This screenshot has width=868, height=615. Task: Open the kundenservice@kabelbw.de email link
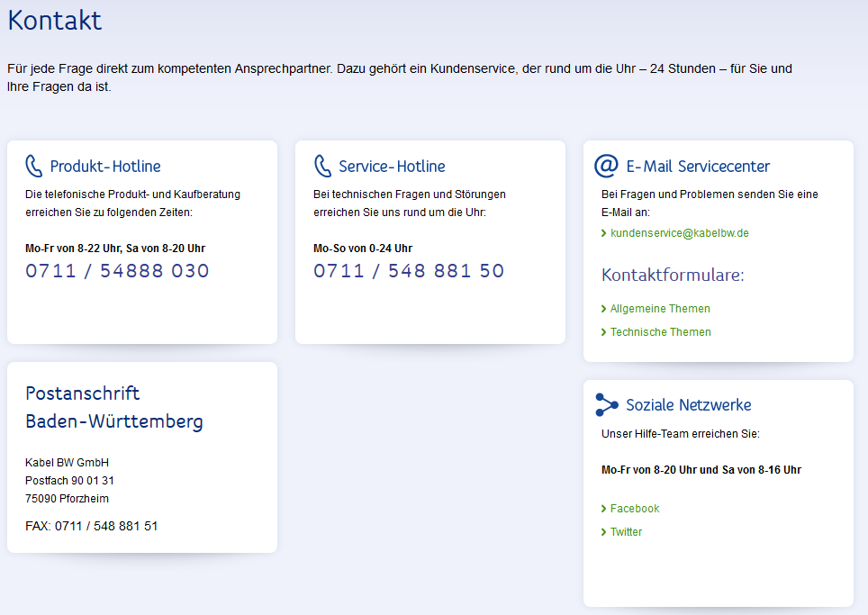click(679, 233)
